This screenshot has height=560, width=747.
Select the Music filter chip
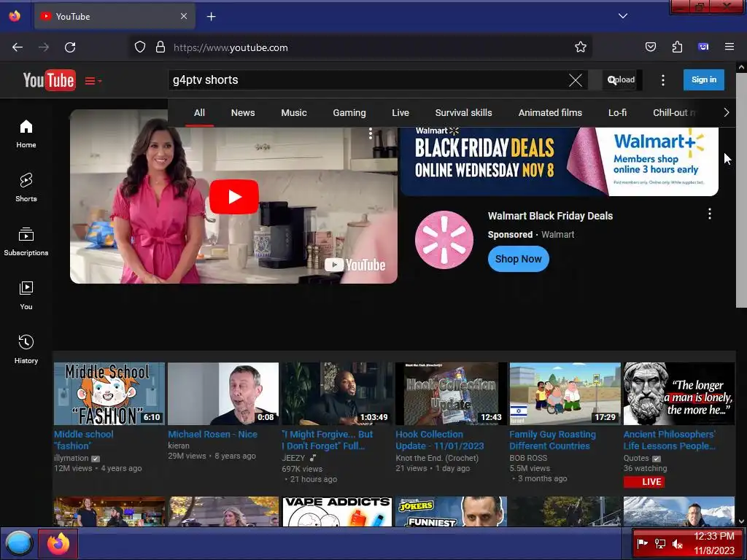point(294,113)
